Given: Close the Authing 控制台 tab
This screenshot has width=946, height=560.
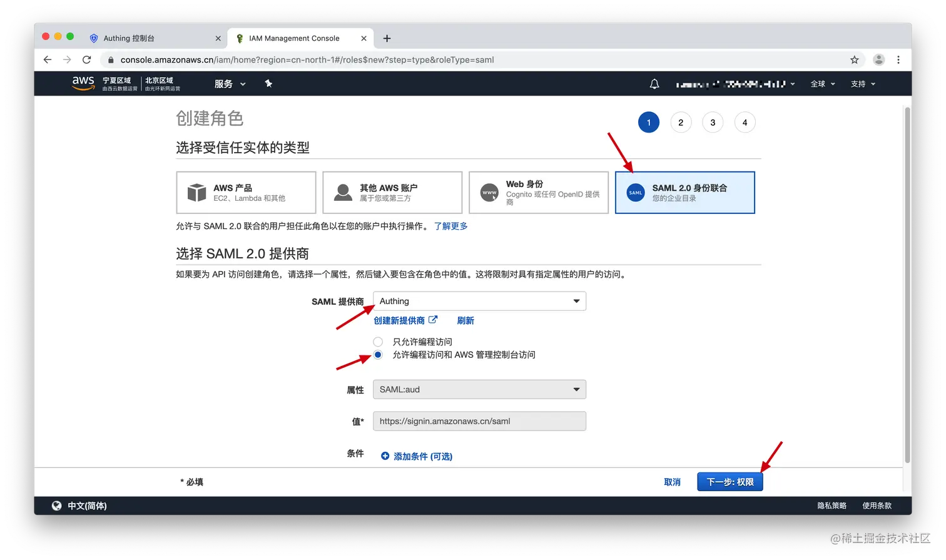Looking at the screenshot, I should click(x=218, y=38).
